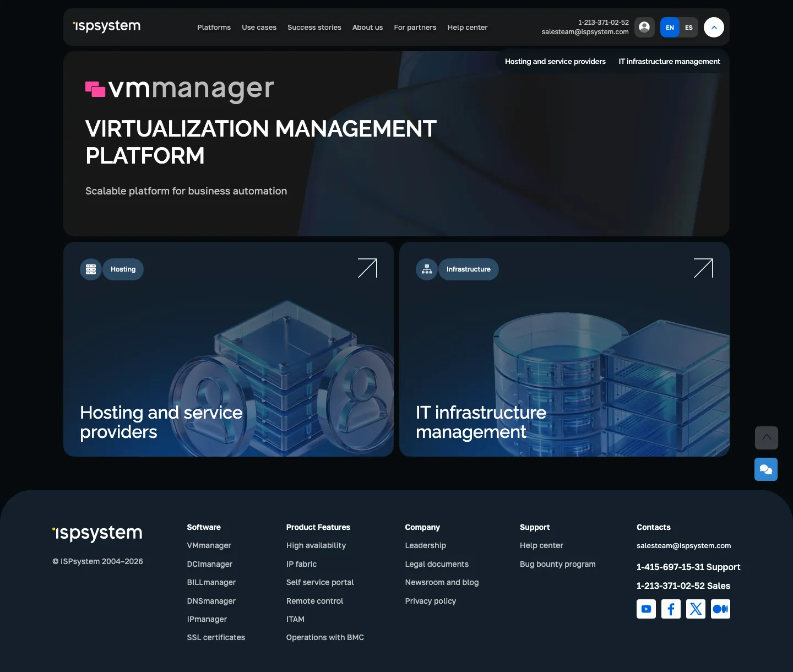The image size is (793, 672).
Task: Open the Medium social icon
Action: (720, 609)
